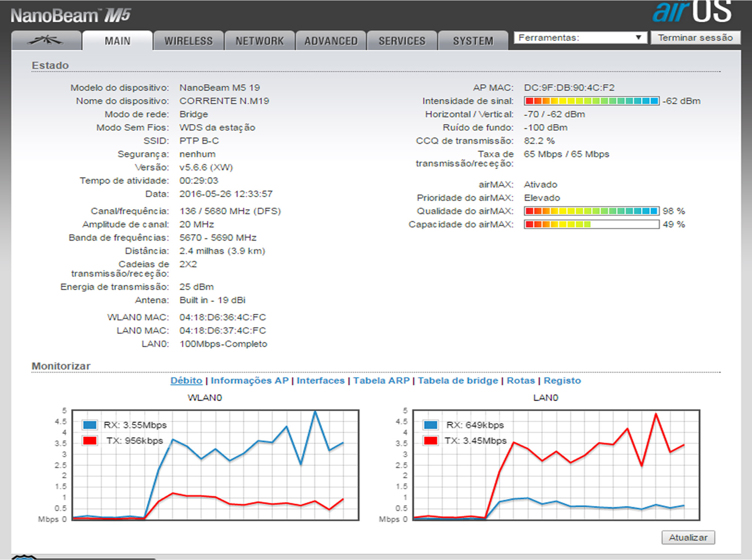Click the Ferramentas dropdown arrow

click(x=639, y=37)
